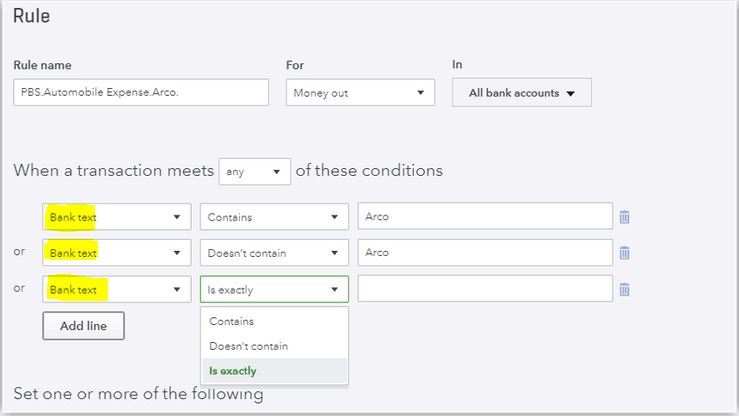Delete the third condition row with trash icon
The height and width of the screenshot is (416, 739).
[x=624, y=289]
